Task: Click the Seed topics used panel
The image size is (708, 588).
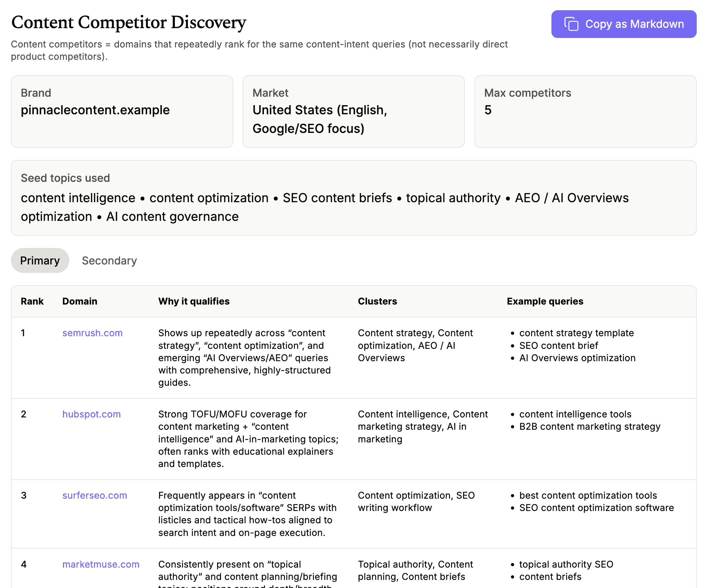Action: pos(353,198)
